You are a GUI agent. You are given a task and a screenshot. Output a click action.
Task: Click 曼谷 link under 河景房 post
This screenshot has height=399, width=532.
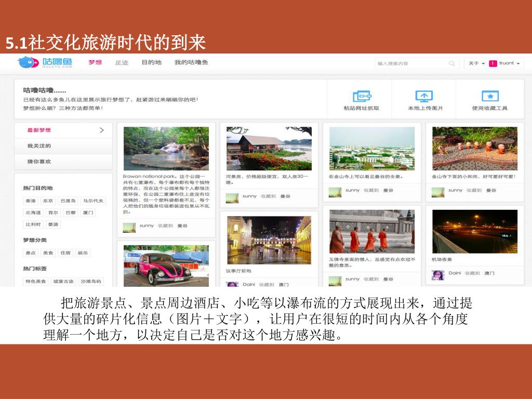tap(285, 196)
